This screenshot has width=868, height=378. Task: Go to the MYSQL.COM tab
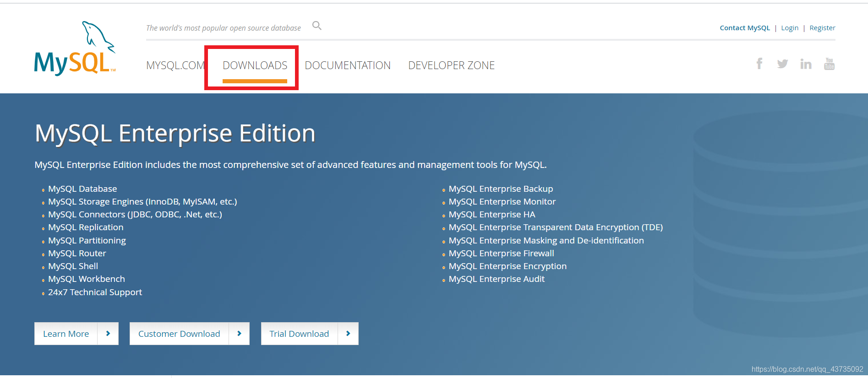coord(175,65)
